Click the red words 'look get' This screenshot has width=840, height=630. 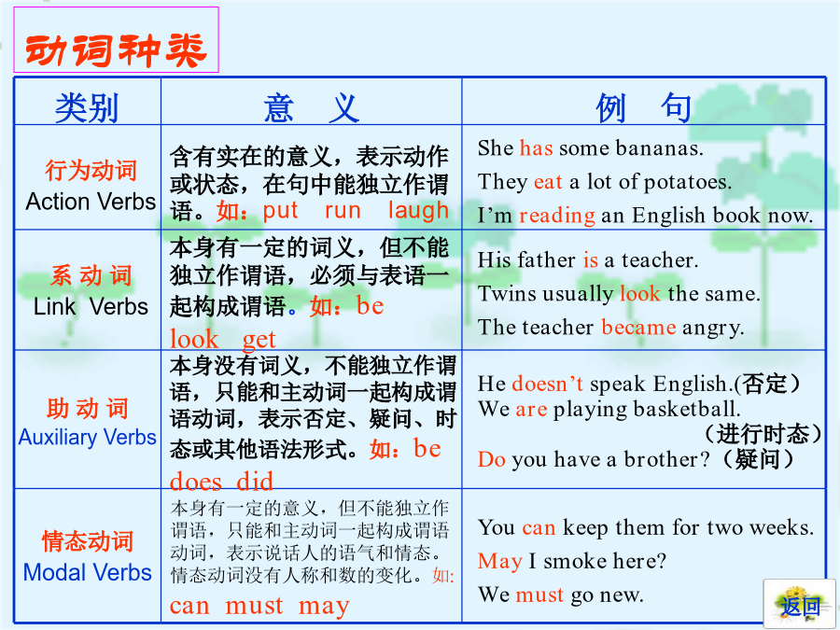click(223, 339)
